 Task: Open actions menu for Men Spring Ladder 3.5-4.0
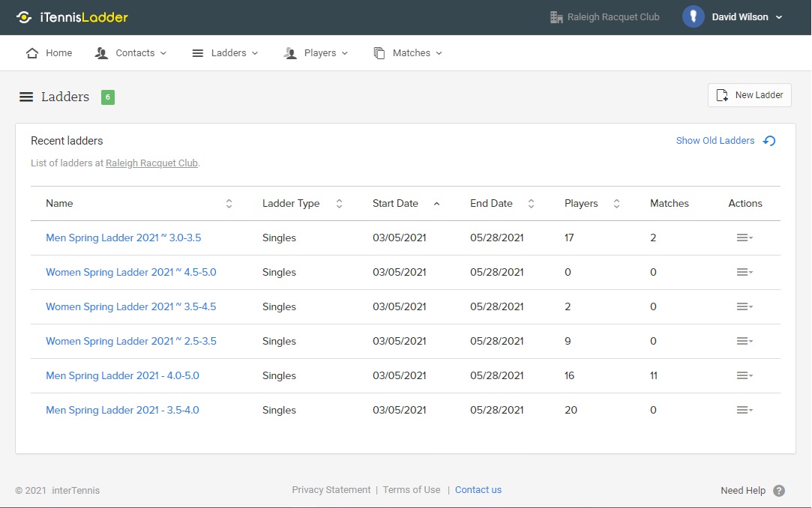[x=744, y=411]
